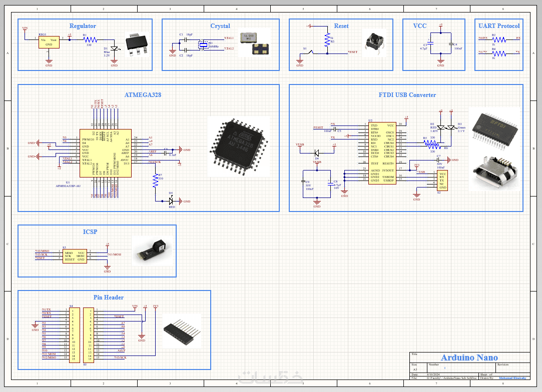The image size is (542, 392).
Task: Select the D4 diode symbol
Action: click(317, 153)
